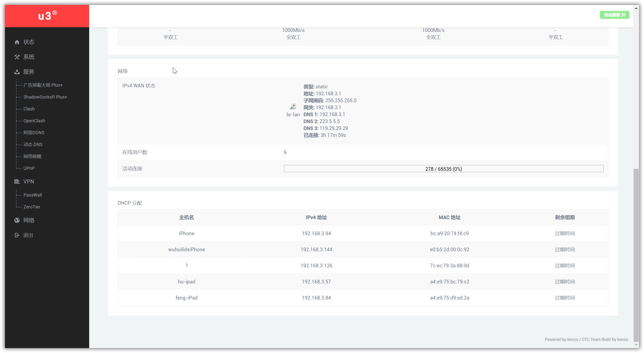The width and height of the screenshot is (644, 353).
Task: Click the VPN lines icon in sidebar
Action: [x=17, y=182]
